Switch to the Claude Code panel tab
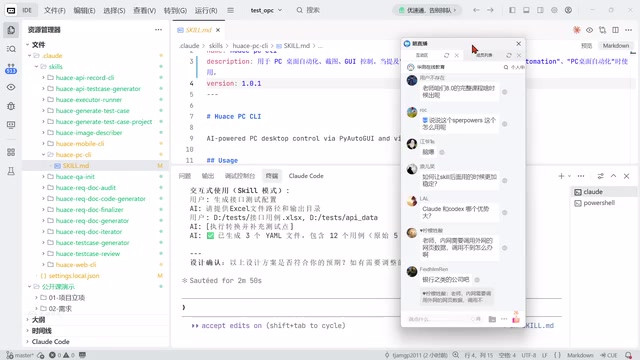The image size is (640, 360). pyautogui.click(x=306, y=176)
